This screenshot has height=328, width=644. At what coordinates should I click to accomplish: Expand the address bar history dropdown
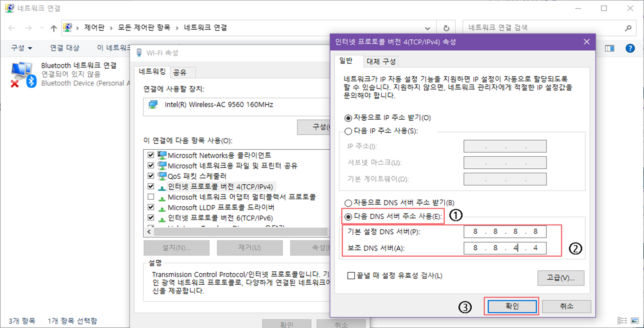(427, 28)
